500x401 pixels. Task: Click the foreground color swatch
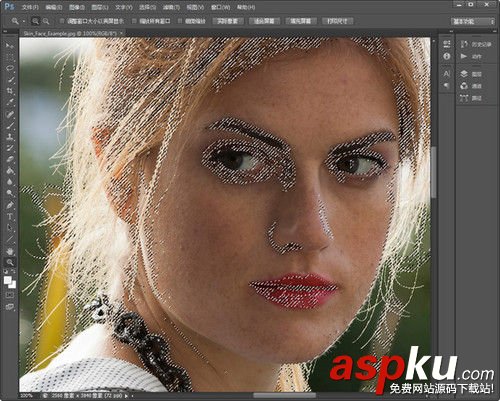pos(7,280)
